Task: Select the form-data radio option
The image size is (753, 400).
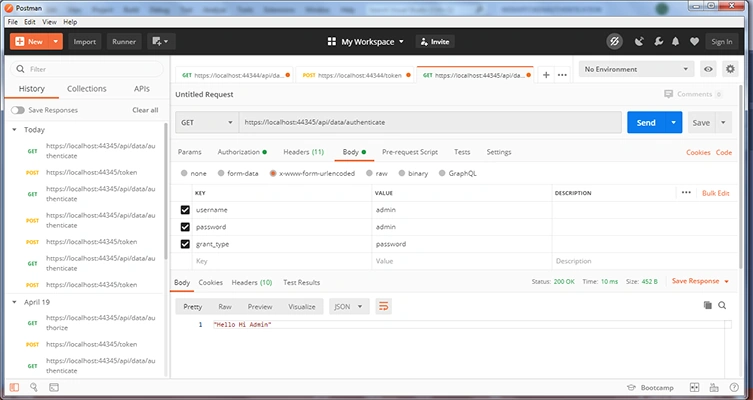Action: click(x=221, y=173)
